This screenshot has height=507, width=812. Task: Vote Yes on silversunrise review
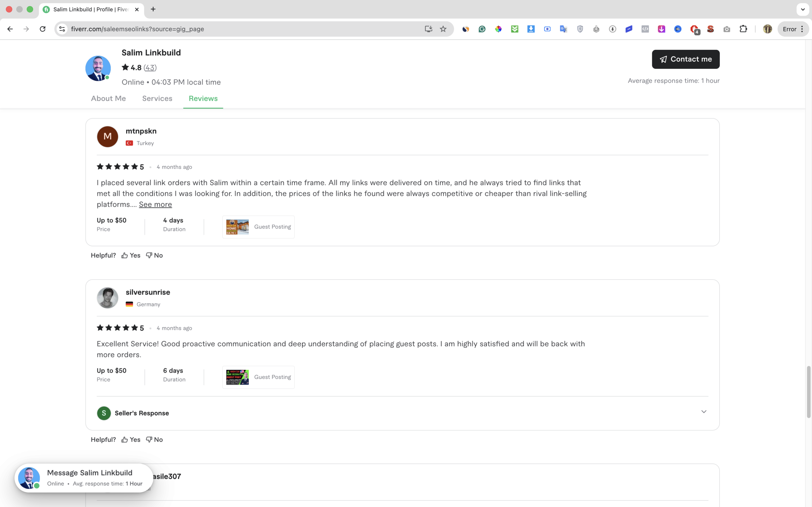pyautogui.click(x=131, y=439)
